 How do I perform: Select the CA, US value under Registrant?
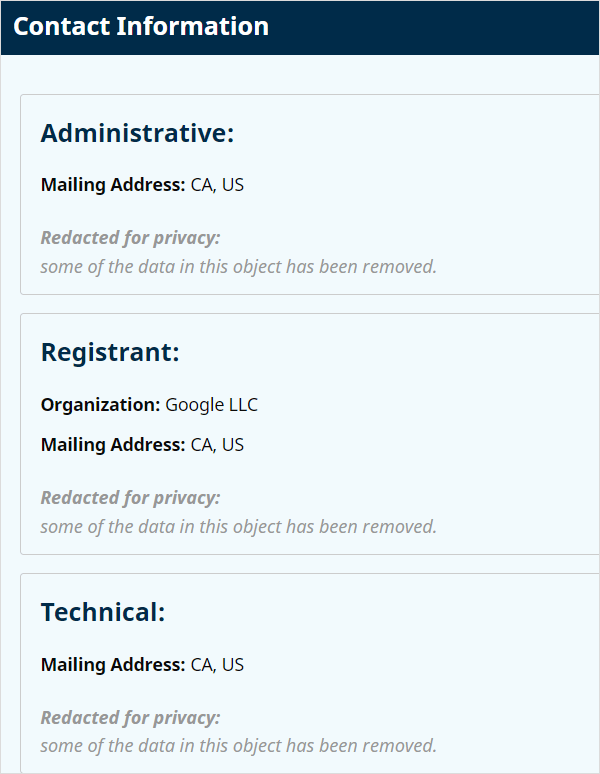coord(217,445)
